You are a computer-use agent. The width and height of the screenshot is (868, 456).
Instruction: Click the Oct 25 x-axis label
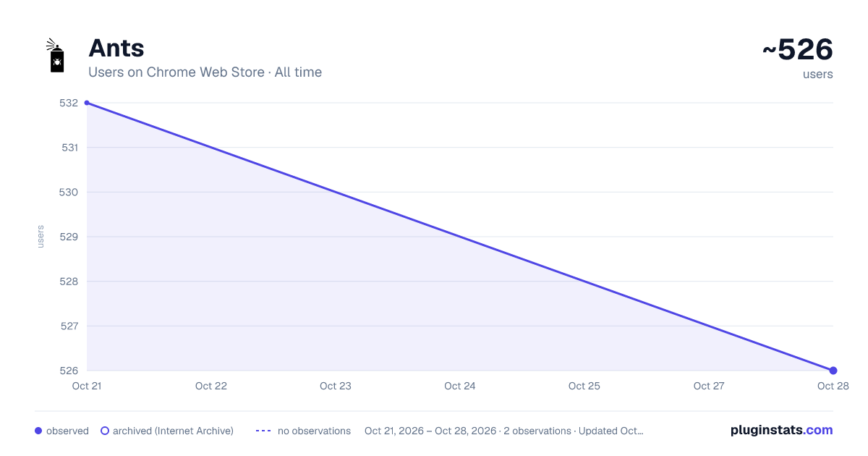click(584, 386)
